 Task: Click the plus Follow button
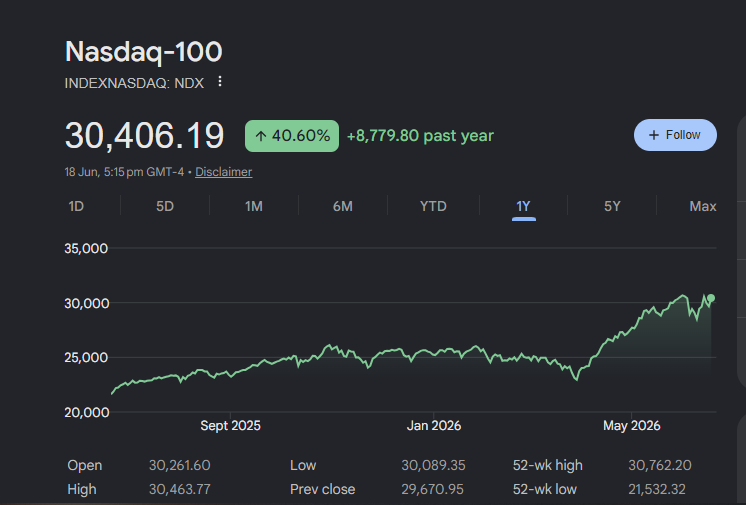675,135
